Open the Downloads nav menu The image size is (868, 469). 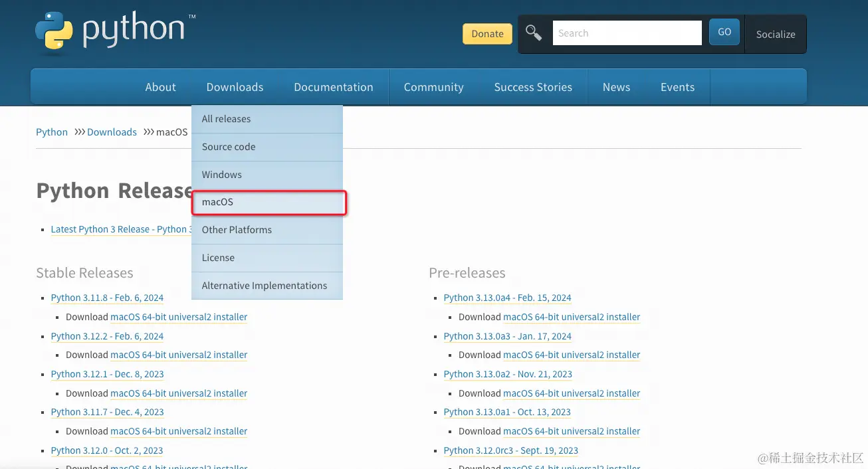coord(235,87)
